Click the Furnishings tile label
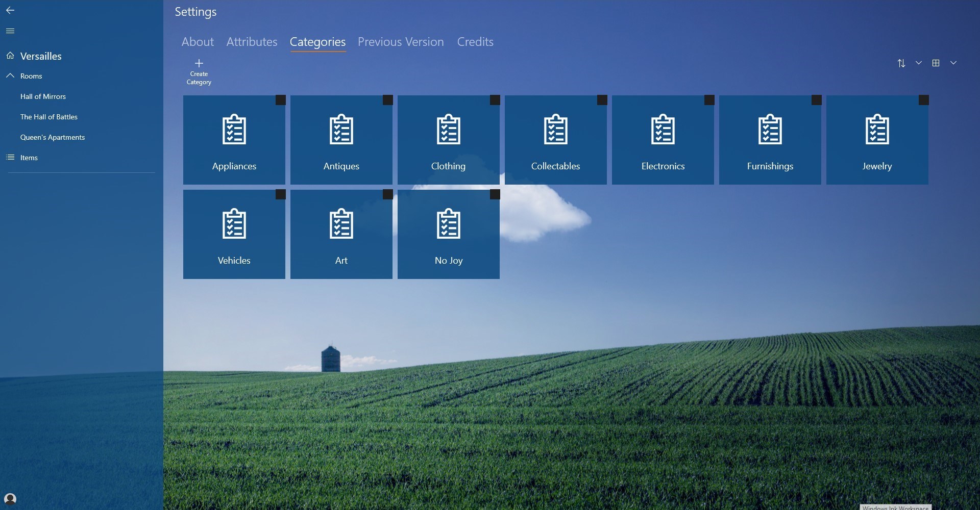 point(770,166)
